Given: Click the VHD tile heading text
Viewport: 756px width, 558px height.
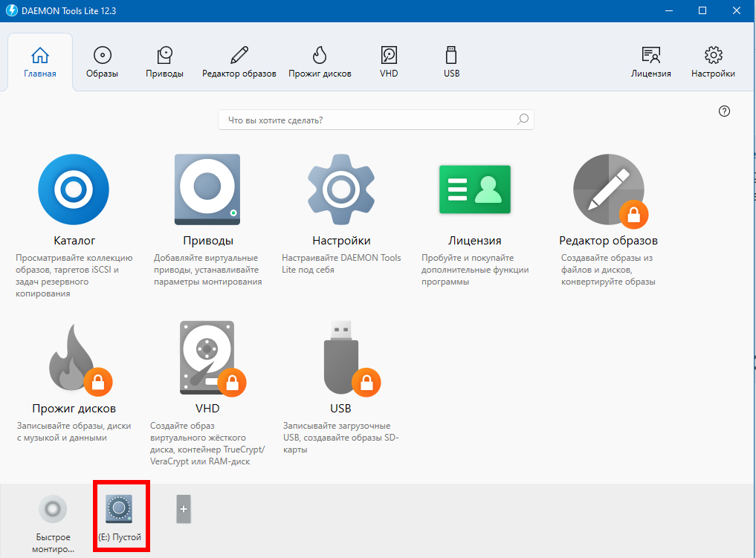Looking at the screenshot, I should point(207,408).
